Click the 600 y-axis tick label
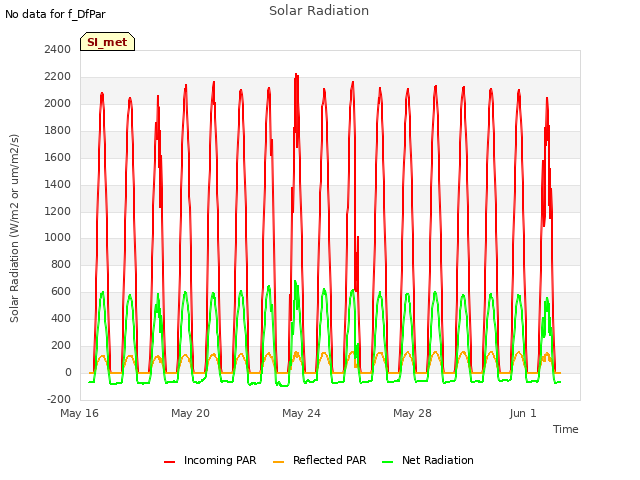Screen dimensions: 640x480 [x=61, y=291]
